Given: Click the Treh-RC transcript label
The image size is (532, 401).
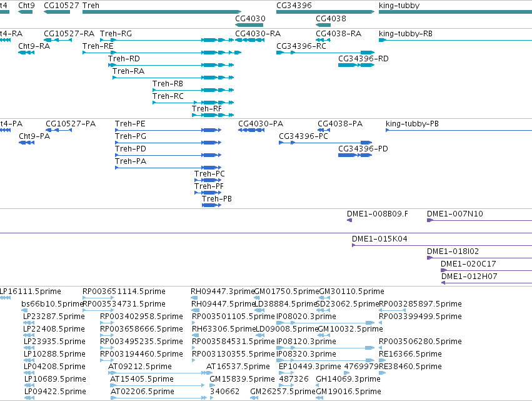Looking at the screenshot, I should coord(168,96).
